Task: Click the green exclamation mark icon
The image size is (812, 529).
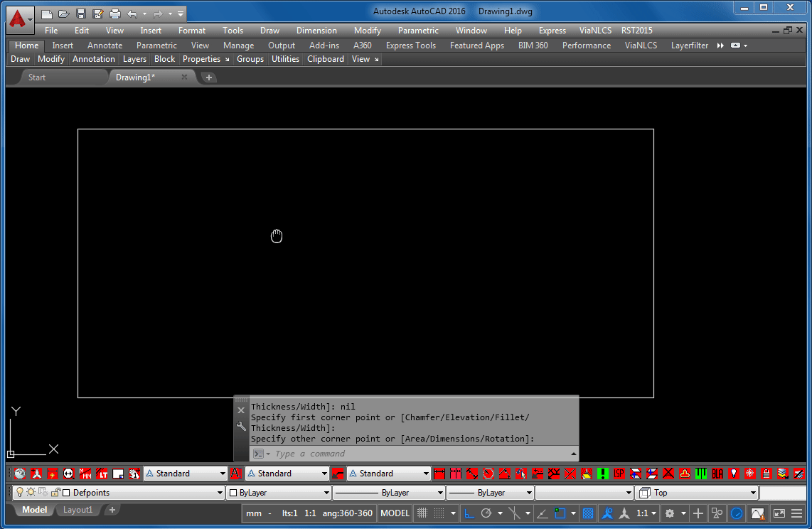Action: pos(603,473)
